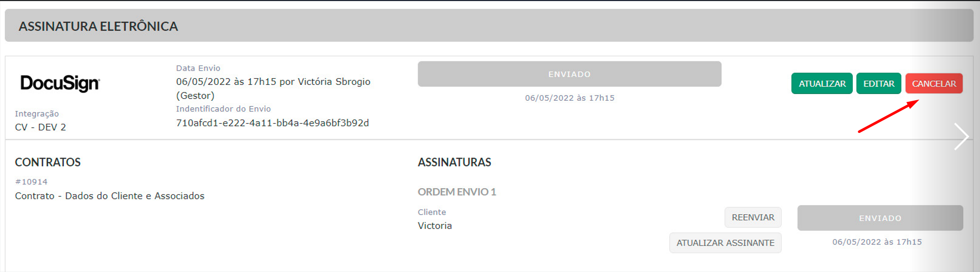Click the signer's ENVIADO status bar
The image size is (980, 272).
(880, 218)
